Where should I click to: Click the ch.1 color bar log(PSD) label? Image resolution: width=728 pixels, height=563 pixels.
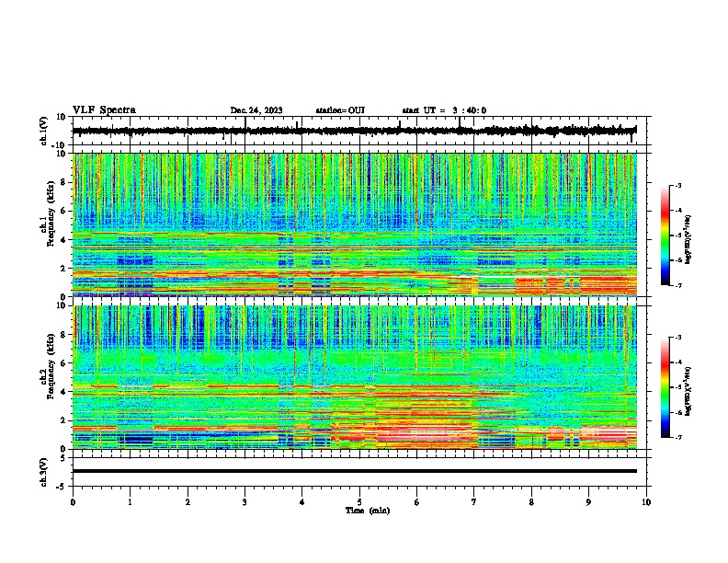pos(688,240)
